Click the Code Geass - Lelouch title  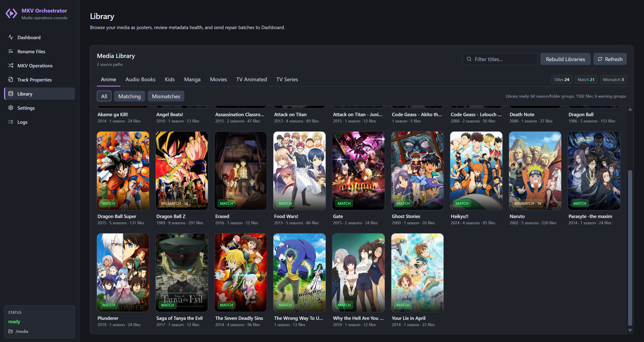tap(476, 115)
